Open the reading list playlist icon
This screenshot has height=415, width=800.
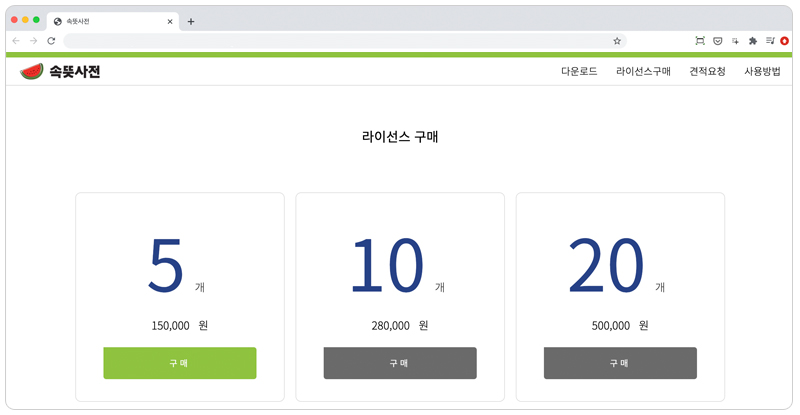coord(770,41)
